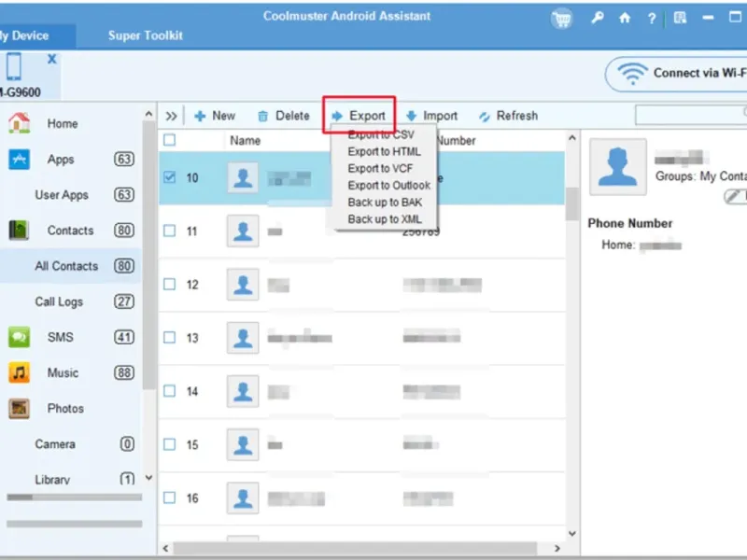Click the key register icon
Image resolution: width=747 pixels, height=560 pixels.
(597, 18)
